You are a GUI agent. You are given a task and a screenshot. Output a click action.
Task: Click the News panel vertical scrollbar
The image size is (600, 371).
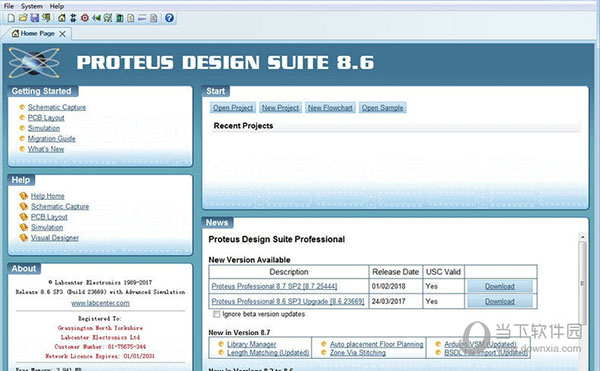(582, 283)
